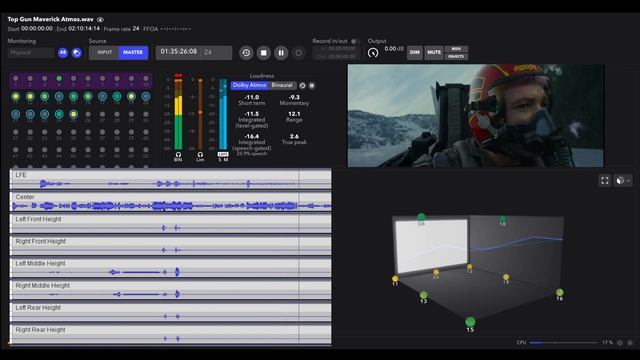Click the 0.00 dB output value
640x360 pixels.
click(393, 49)
